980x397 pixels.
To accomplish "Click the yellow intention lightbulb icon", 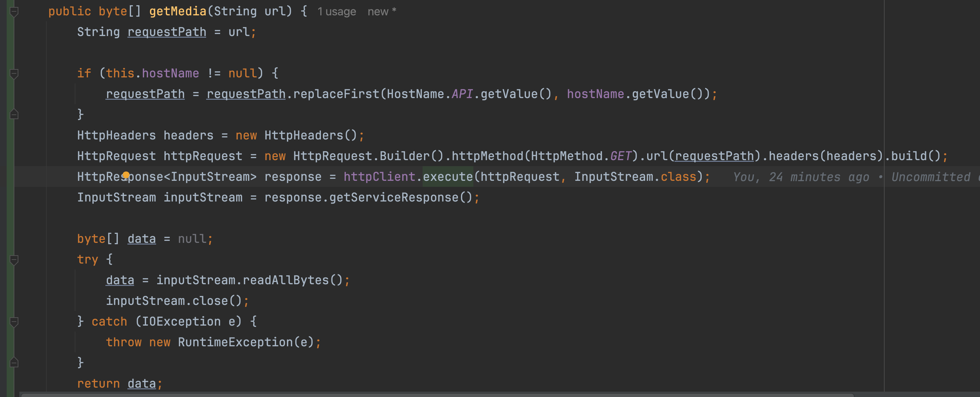I will 126,175.
